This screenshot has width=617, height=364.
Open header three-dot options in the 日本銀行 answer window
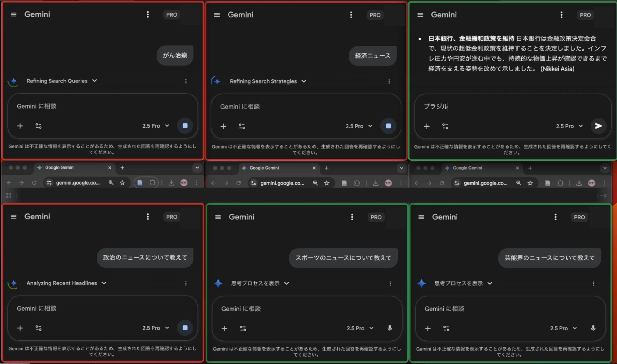tap(561, 15)
